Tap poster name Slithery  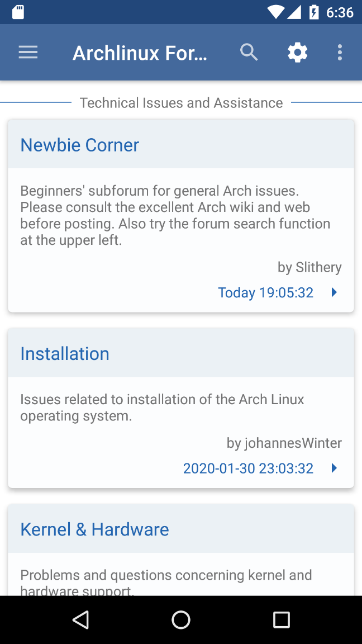[x=318, y=267]
